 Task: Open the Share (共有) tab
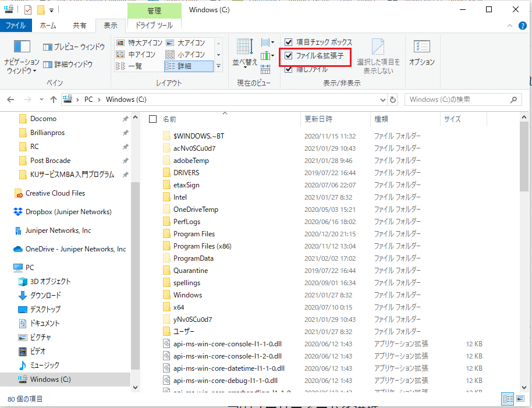click(79, 26)
